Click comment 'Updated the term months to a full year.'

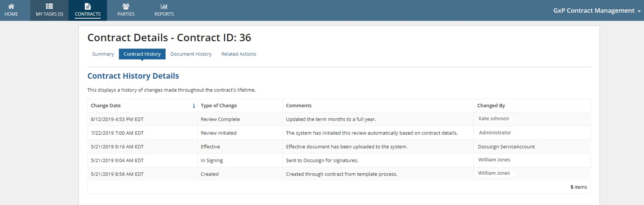331,119
